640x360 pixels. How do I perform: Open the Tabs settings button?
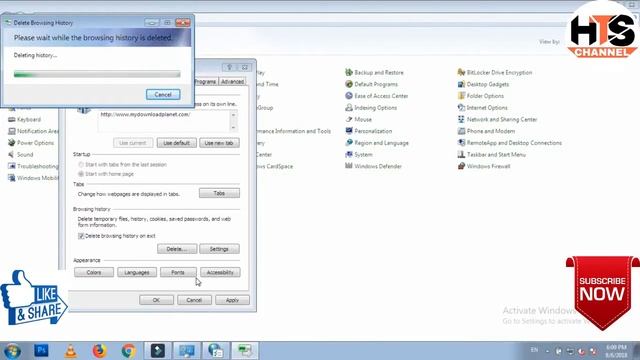point(219,193)
